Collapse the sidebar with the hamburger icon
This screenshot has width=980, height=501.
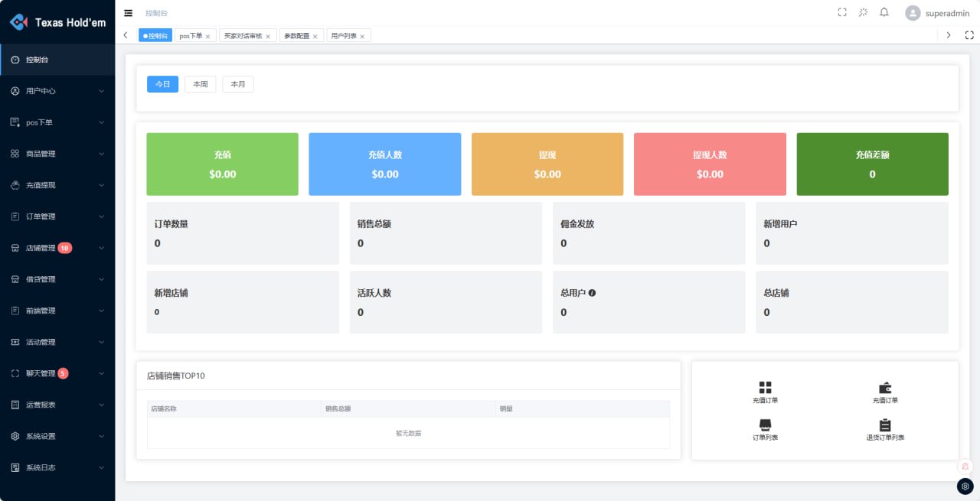128,13
